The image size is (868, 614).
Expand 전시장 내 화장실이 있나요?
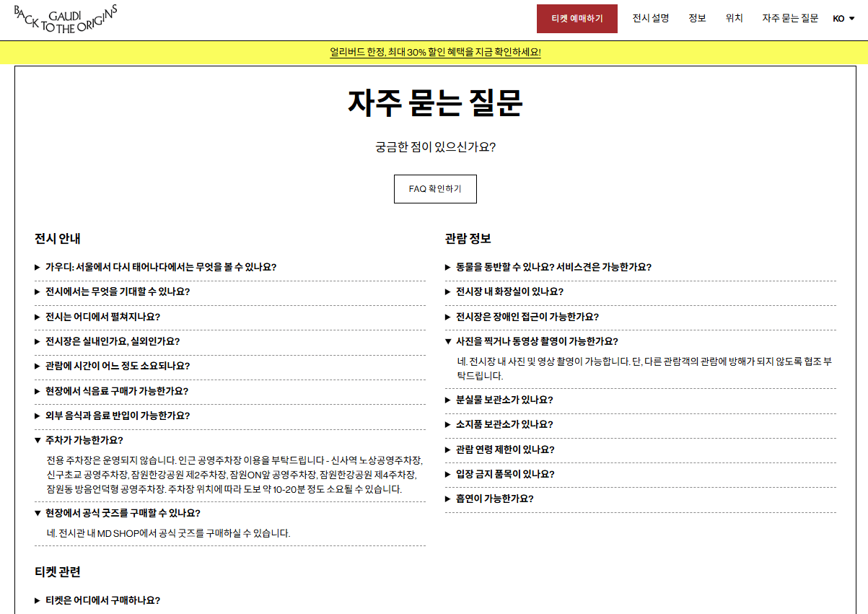(641, 291)
